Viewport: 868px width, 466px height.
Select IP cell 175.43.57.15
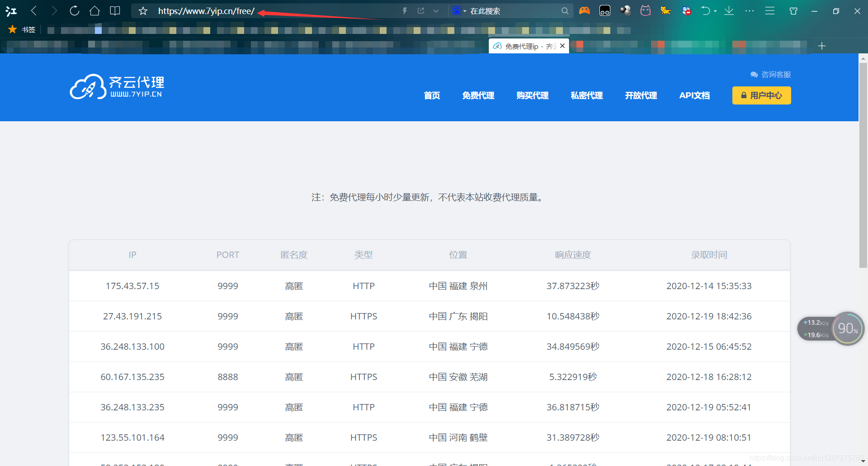(x=132, y=286)
